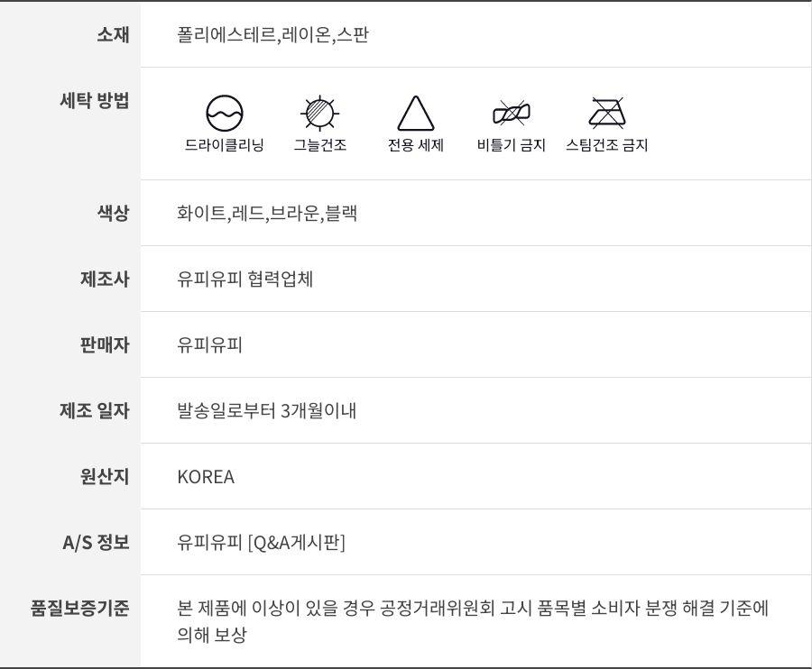Click the 세탁 방법 row header
The height and width of the screenshot is (669, 812).
pyautogui.click(x=94, y=101)
